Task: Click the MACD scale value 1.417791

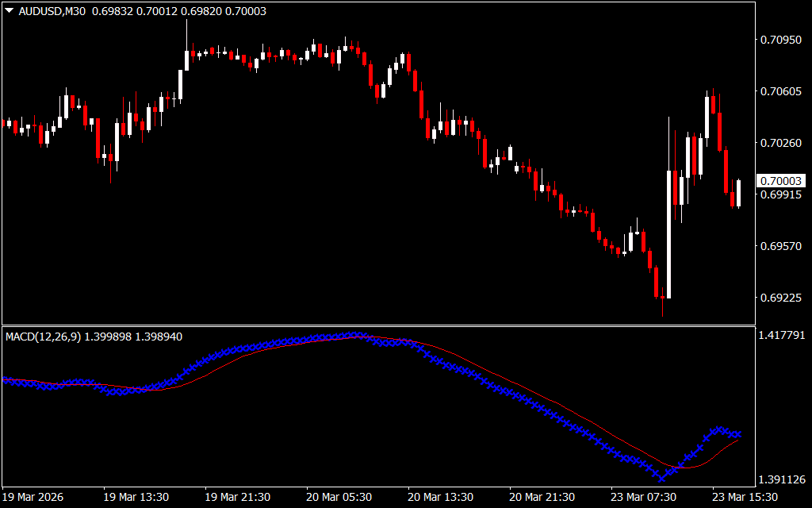Action: coord(782,336)
